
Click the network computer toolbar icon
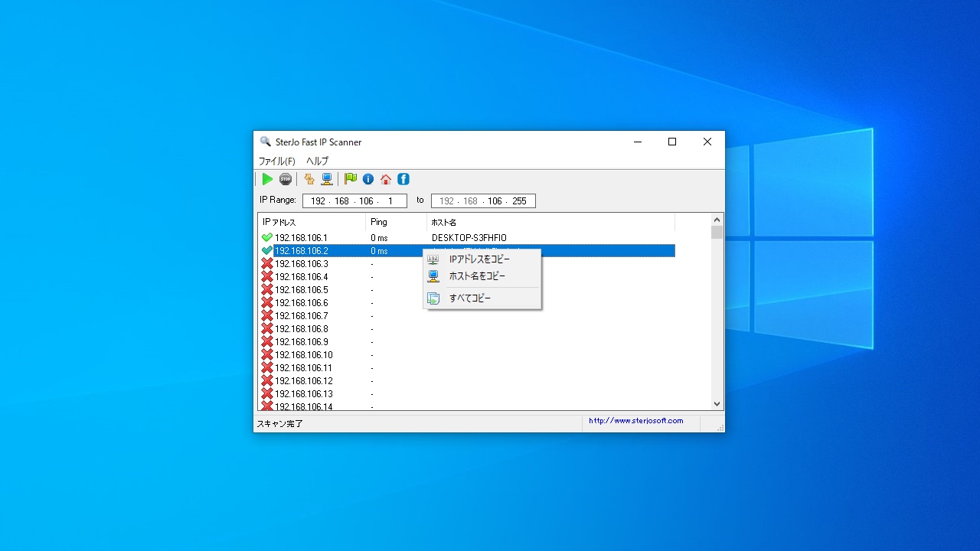tap(327, 179)
